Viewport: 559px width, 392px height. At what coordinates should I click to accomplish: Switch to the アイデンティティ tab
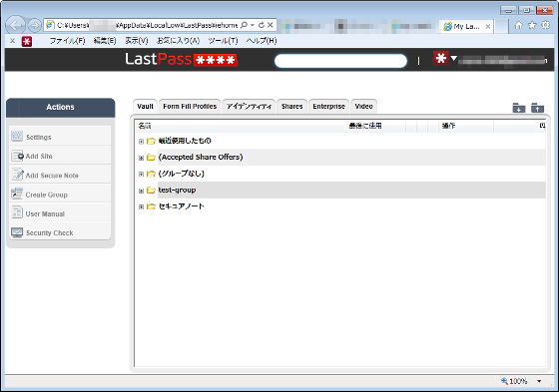click(x=249, y=106)
